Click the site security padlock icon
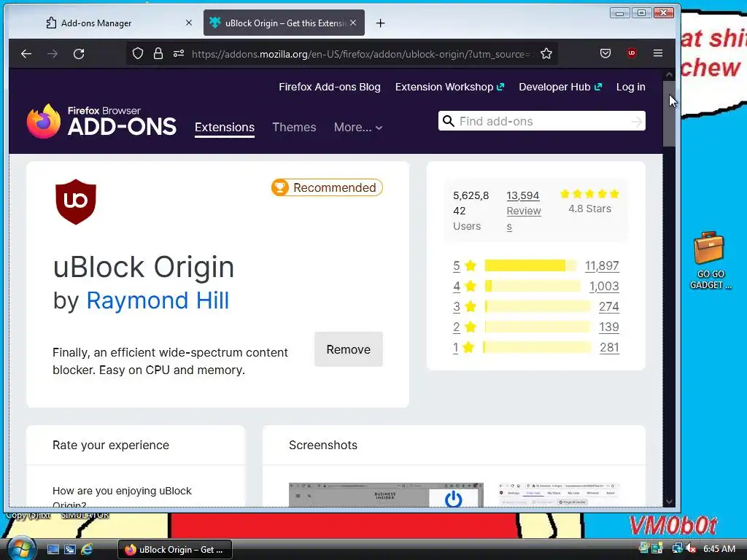The width and height of the screenshot is (747, 560). pyautogui.click(x=158, y=53)
